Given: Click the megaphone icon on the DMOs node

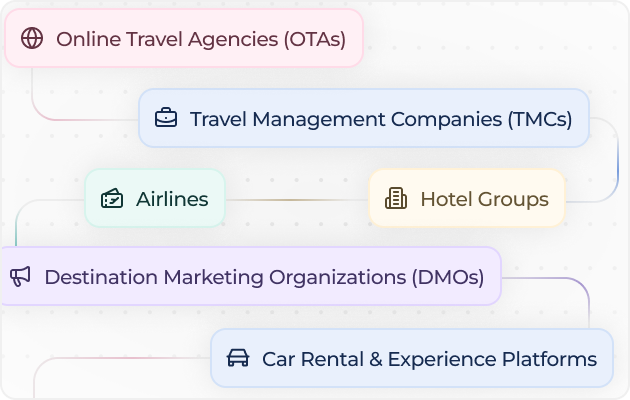Looking at the screenshot, I should [20, 277].
